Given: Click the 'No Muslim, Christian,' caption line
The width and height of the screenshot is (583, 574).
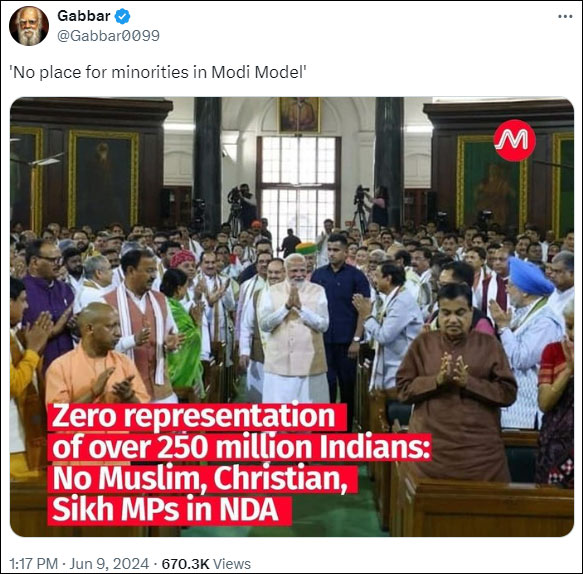Looking at the screenshot, I should pyautogui.click(x=203, y=478).
